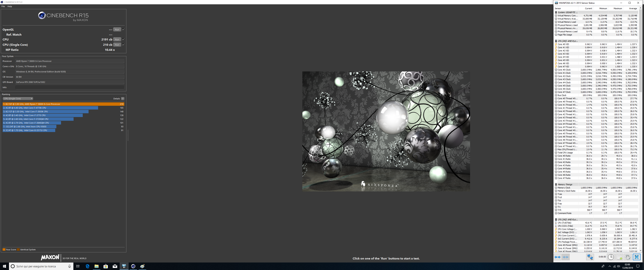
Task: Expand ranking Details arrow
Action: (x=123, y=99)
